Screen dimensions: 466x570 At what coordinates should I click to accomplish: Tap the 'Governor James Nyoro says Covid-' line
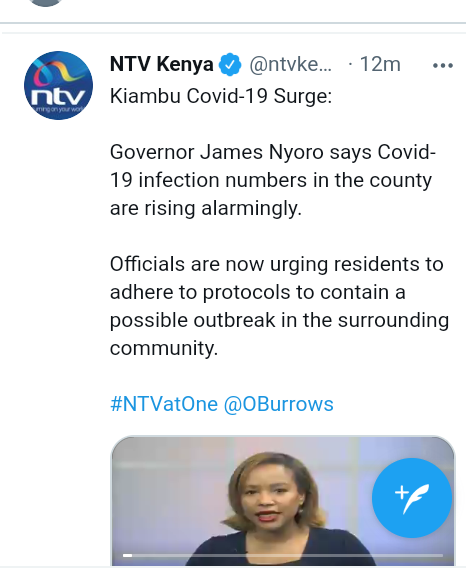point(273,152)
